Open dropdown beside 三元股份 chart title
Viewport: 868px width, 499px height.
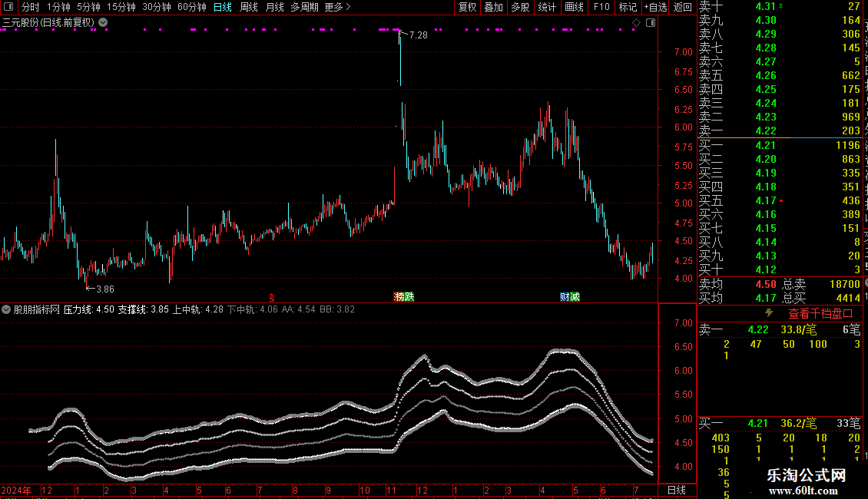pos(103,23)
